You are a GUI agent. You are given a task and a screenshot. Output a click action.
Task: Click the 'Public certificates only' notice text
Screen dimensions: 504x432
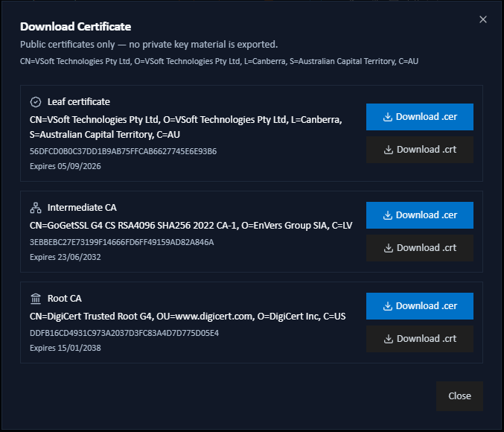149,45
